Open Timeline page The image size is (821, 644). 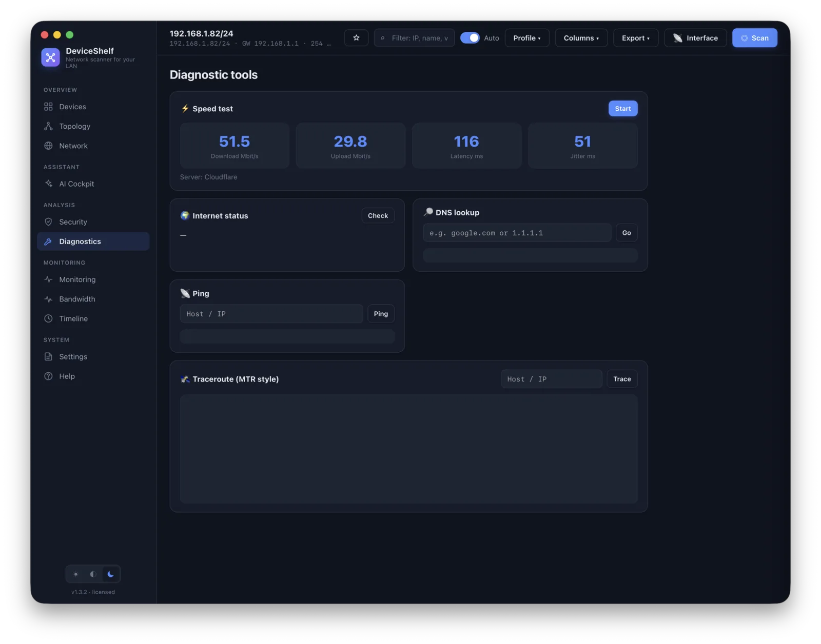(93, 318)
